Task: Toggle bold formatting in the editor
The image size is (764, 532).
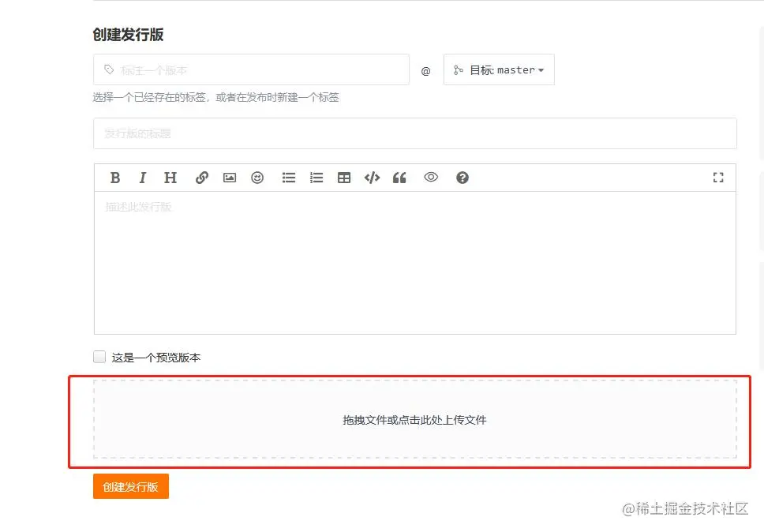Action: click(115, 178)
